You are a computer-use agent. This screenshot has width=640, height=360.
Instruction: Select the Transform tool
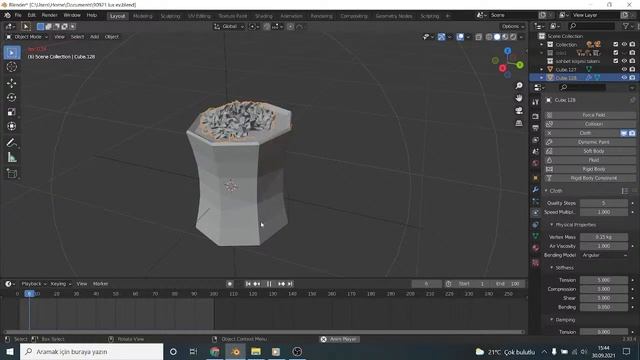[12, 126]
